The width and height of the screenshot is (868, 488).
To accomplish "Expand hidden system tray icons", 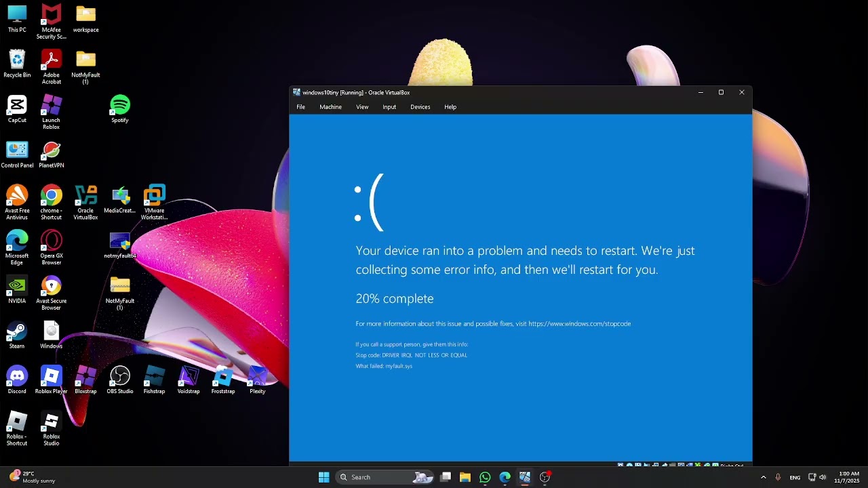I will (763, 477).
